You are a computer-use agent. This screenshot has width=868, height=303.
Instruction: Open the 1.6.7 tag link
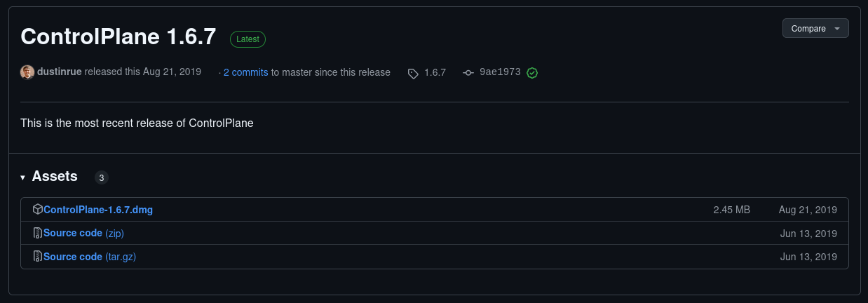coord(435,72)
